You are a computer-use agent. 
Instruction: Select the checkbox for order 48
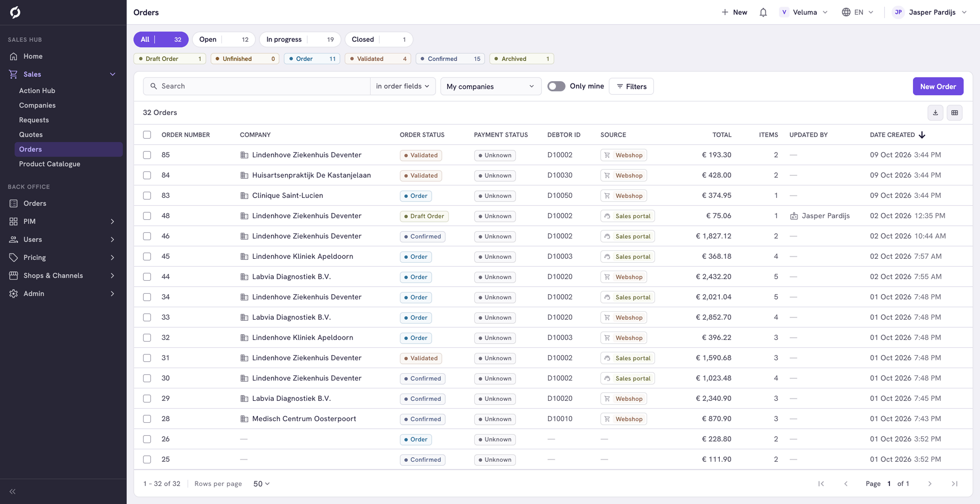147,216
